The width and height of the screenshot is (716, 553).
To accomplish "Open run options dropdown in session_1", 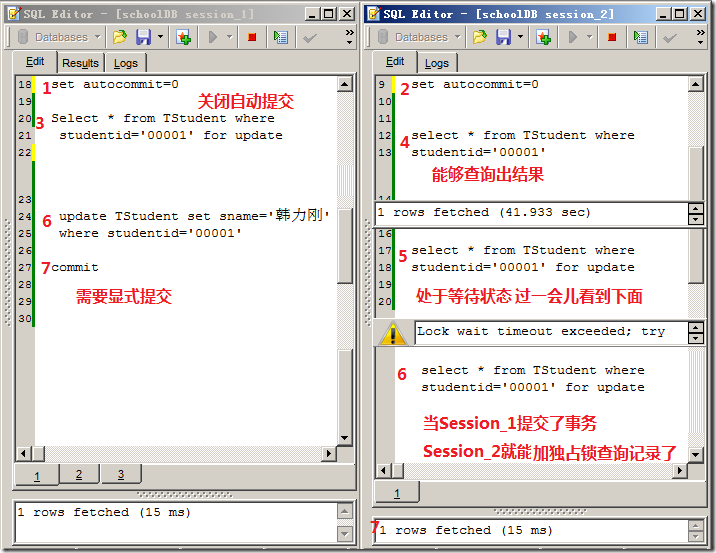I will [230, 37].
